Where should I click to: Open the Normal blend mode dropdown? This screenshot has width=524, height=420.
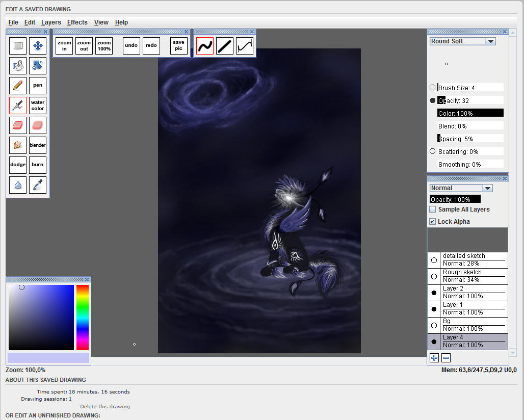point(488,188)
